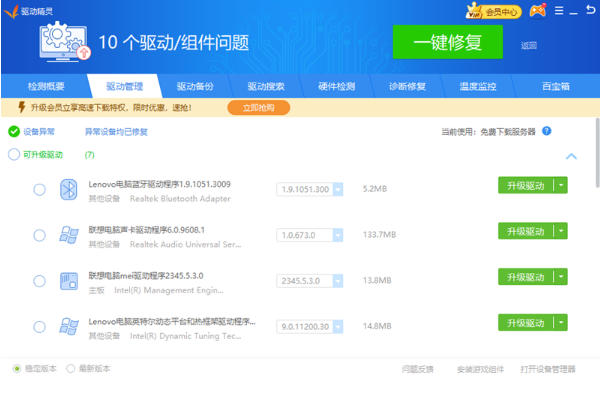Select the 联想电脑mei驱动 row checkbox
The height and width of the screenshot is (393, 600).
[x=39, y=281]
